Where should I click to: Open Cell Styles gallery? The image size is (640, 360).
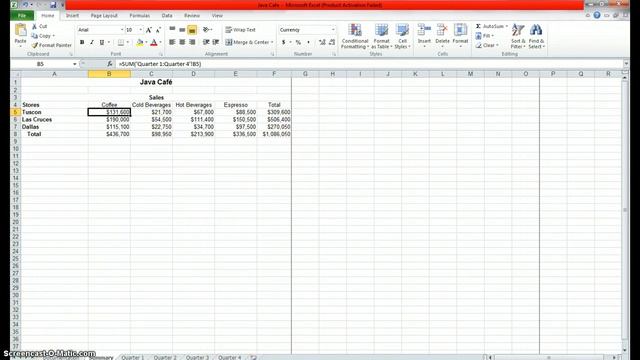(402, 36)
